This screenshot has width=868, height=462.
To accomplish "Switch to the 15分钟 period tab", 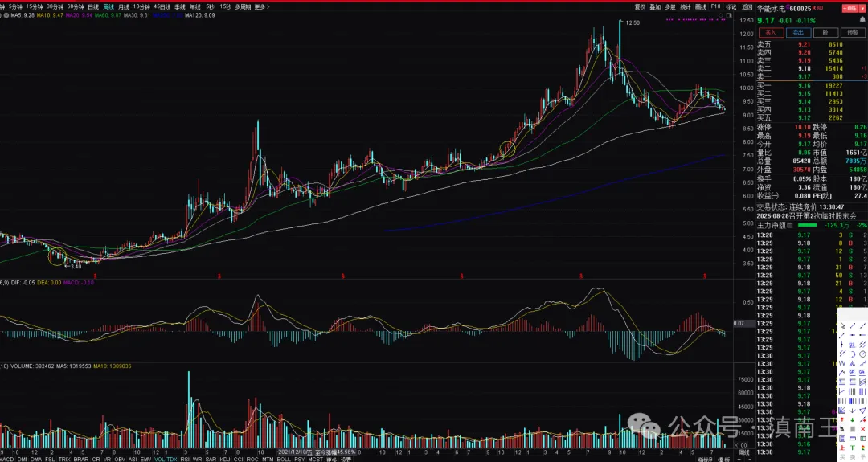I will coord(35,6).
